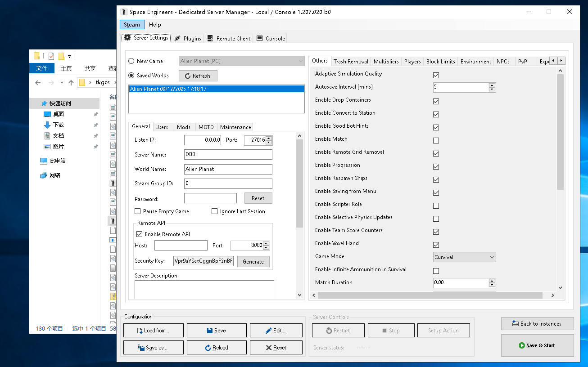The height and width of the screenshot is (367, 588).
Task: Toggle the Enable Match checkbox
Action: (x=436, y=141)
